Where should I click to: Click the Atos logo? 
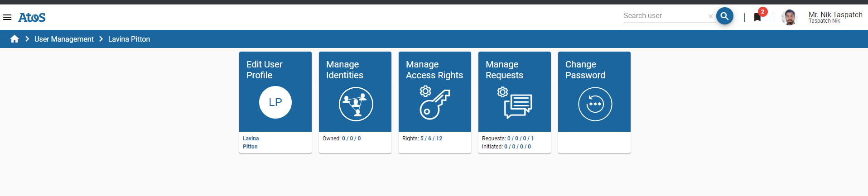[32, 18]
